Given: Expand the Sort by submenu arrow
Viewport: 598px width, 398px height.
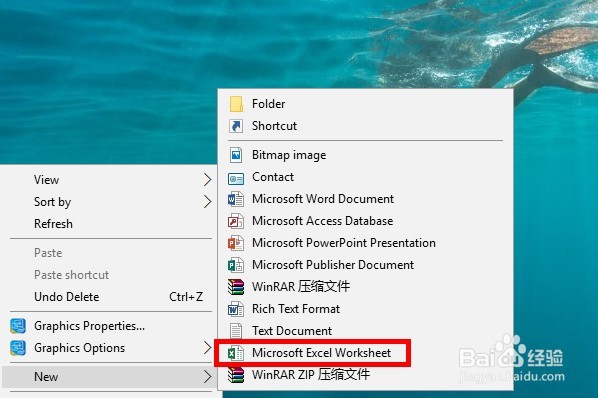Looking at the screenshot, I should [x=207, y=202].
